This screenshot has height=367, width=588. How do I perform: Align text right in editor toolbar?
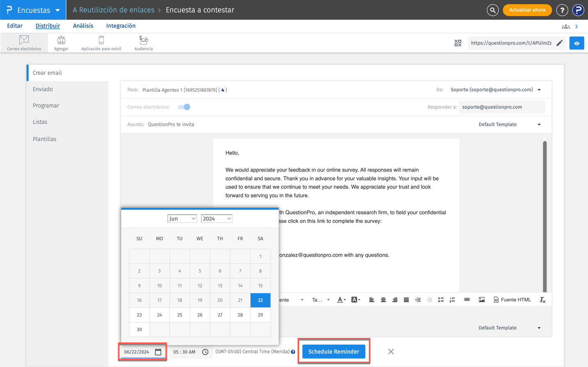(394, 300)
